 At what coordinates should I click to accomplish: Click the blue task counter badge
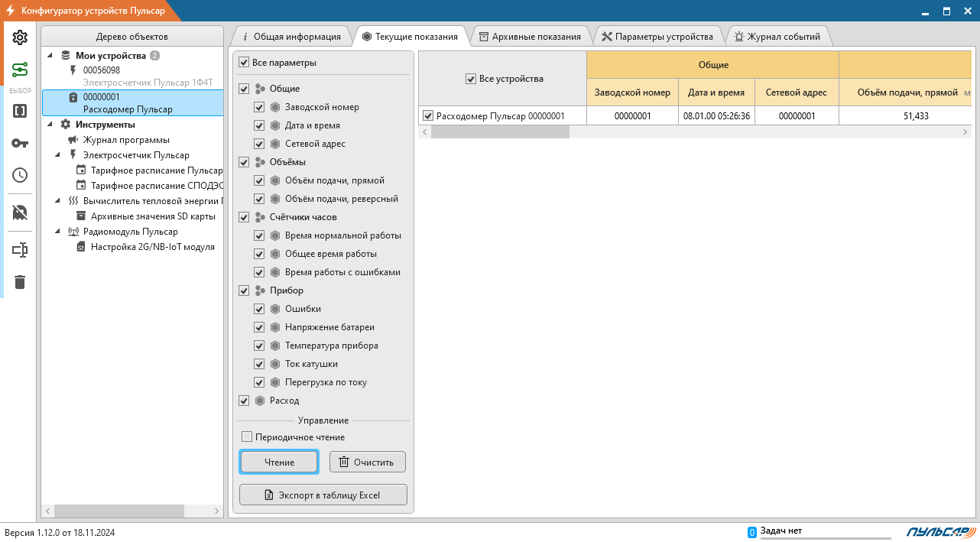751,532
